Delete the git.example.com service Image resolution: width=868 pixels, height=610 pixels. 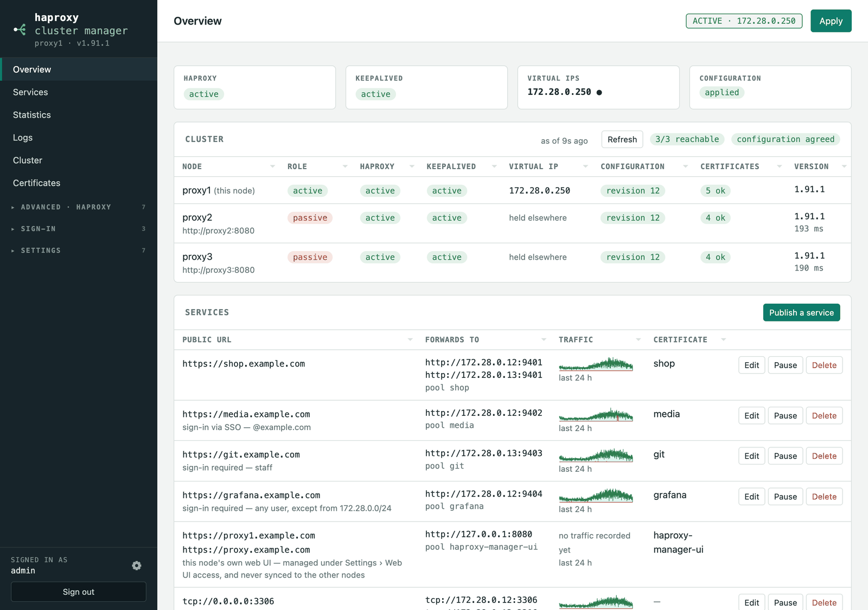[x=824, y=456]
